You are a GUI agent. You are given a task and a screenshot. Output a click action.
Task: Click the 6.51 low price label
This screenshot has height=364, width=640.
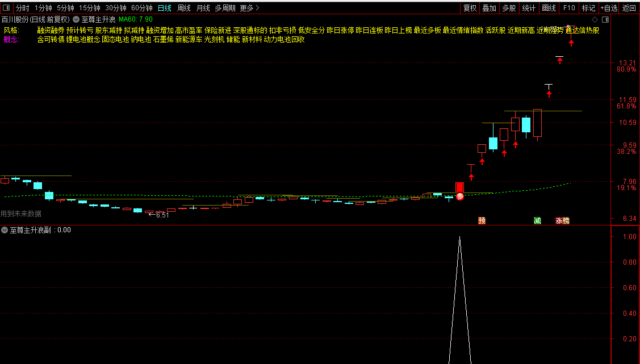point(162,215)
